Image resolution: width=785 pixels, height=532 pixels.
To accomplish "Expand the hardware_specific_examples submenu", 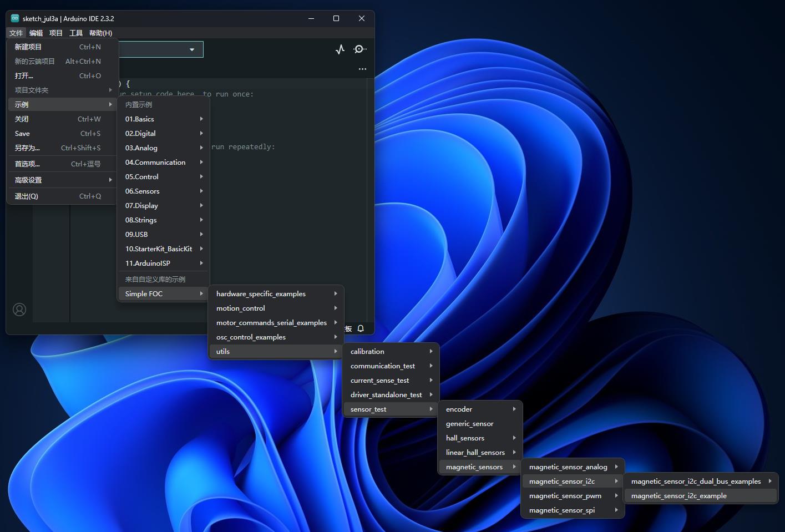I will pyautogui.click(x=276, y=293).
